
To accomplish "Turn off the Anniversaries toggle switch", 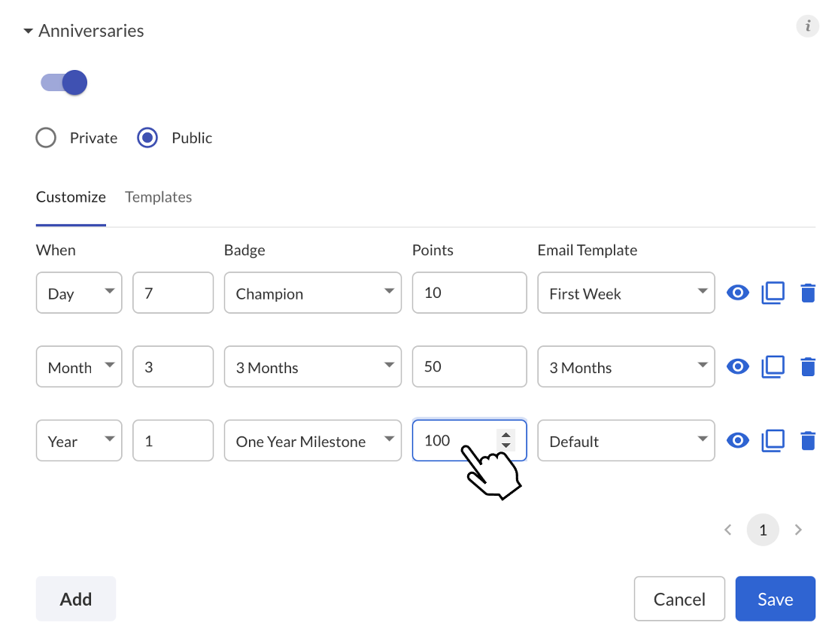I will [64, 82].
